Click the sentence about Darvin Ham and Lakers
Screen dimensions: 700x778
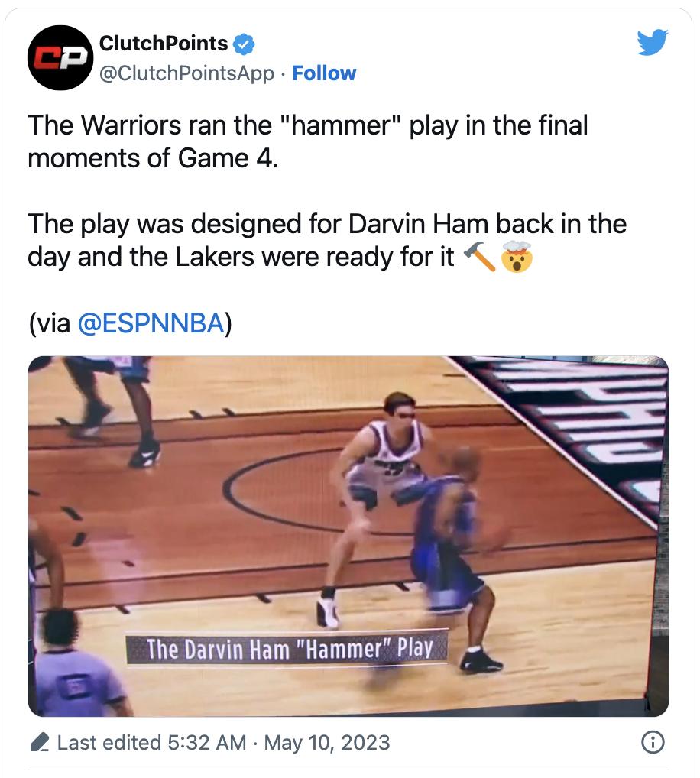(x=326, y=241)
